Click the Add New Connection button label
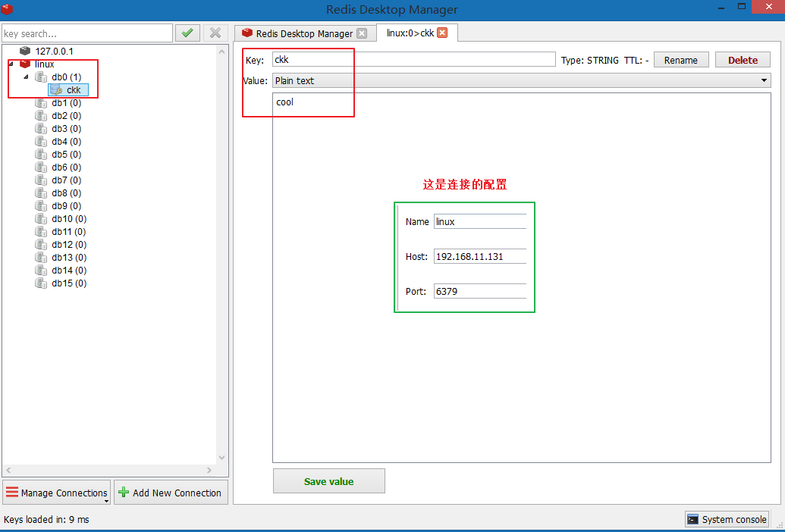785x532 pixels. [x=177, y=493]
